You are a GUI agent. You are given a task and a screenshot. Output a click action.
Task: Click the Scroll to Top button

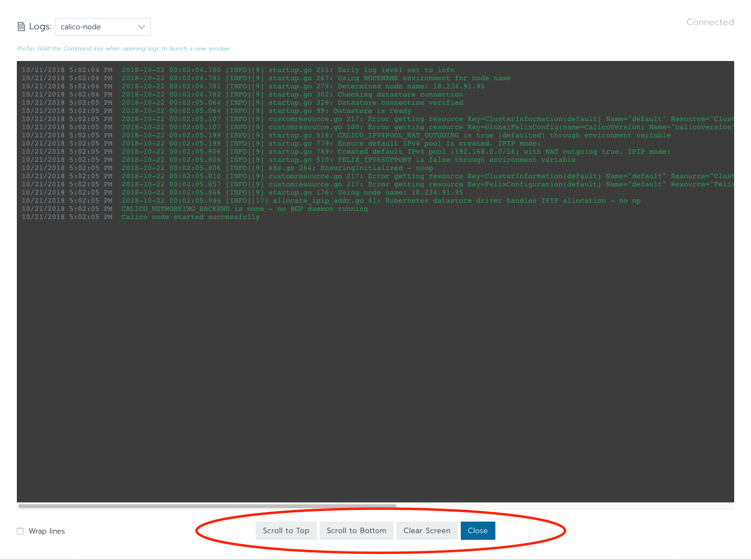[286, 530]
